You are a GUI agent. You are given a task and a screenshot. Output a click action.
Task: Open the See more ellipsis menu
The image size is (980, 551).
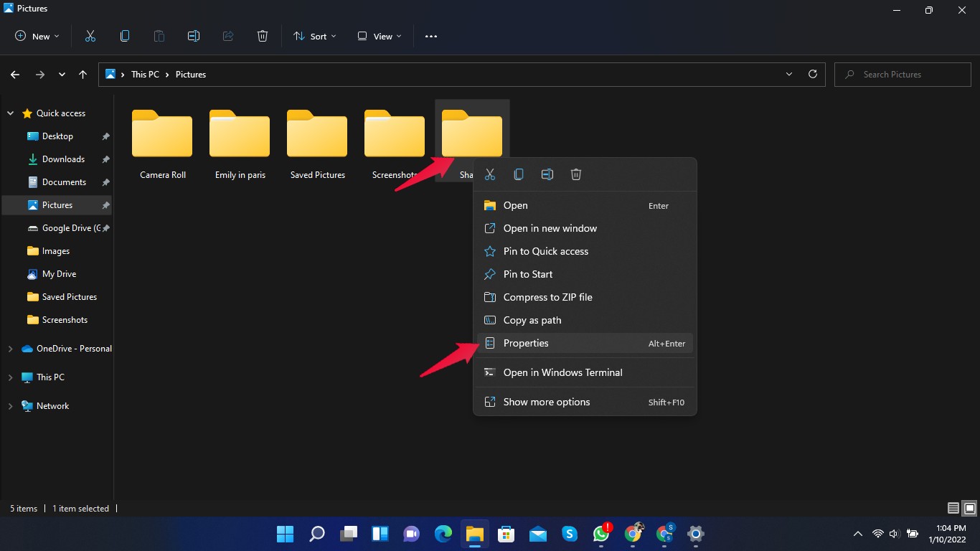coord(431,37)
